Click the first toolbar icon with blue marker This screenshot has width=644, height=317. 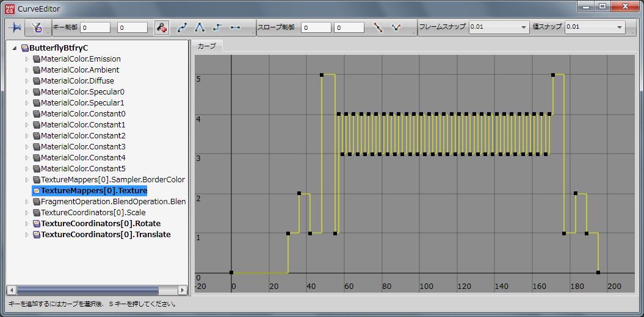15,27
